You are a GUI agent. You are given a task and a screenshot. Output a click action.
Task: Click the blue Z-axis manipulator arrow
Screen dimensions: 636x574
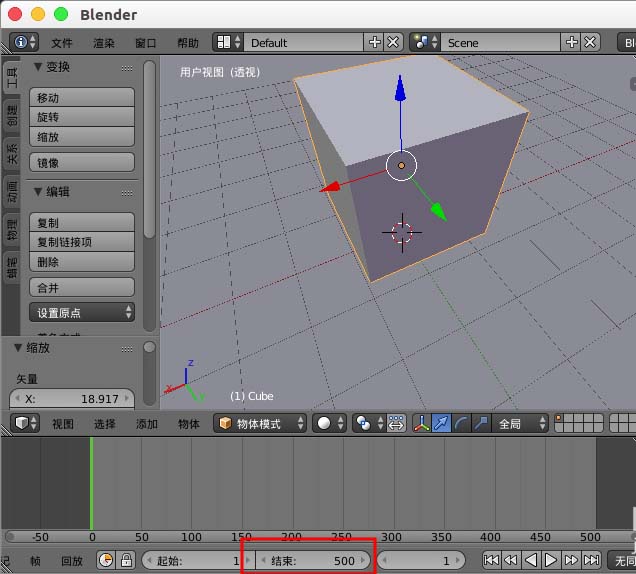pos(400,89)
